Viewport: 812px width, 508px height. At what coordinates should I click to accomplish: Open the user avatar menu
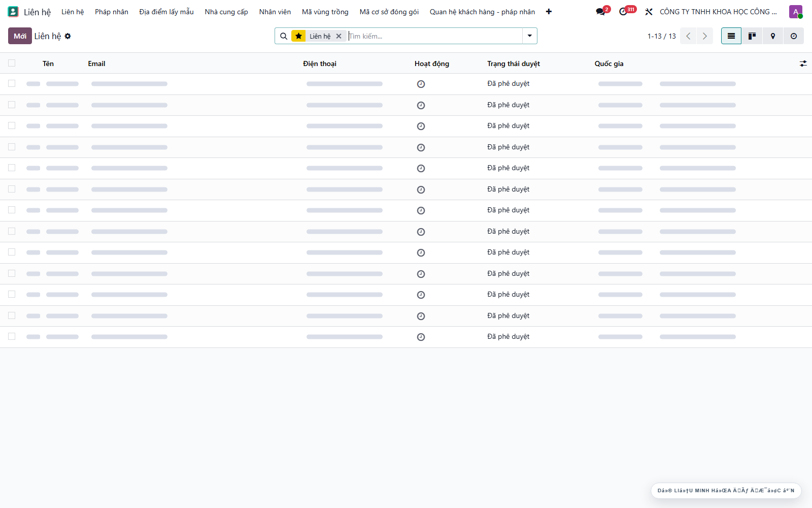point(796,12)
